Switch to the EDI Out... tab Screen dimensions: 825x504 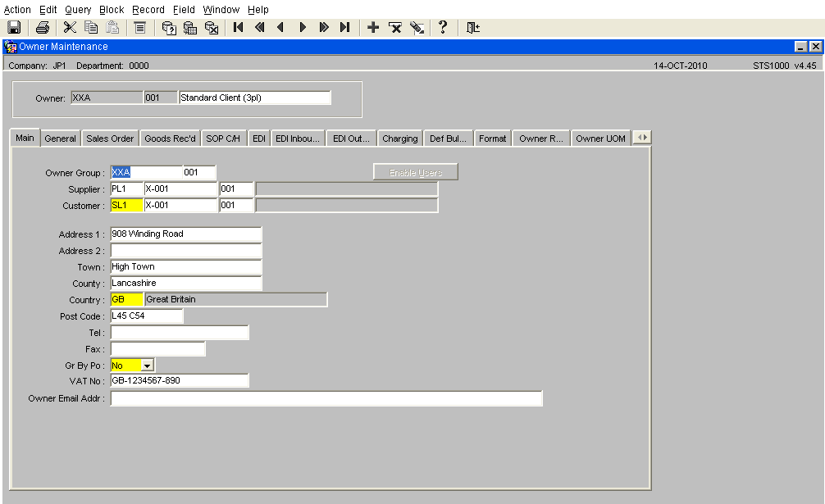[352, 138]
